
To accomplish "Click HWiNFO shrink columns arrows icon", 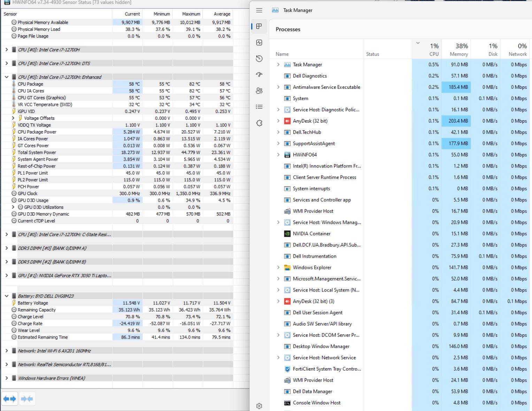I will [x=27, y=399].
